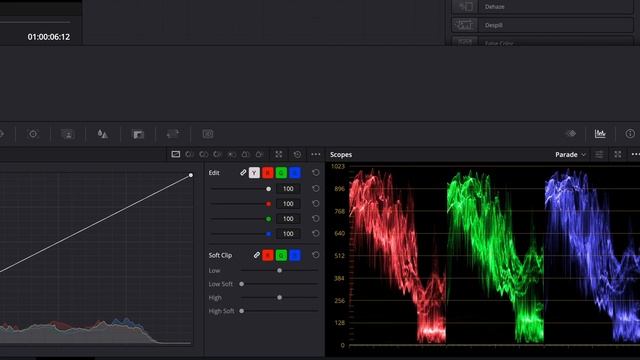The image size is (640, 360).
Task: Open scope display settings
Action: click(x=599, y=154)
